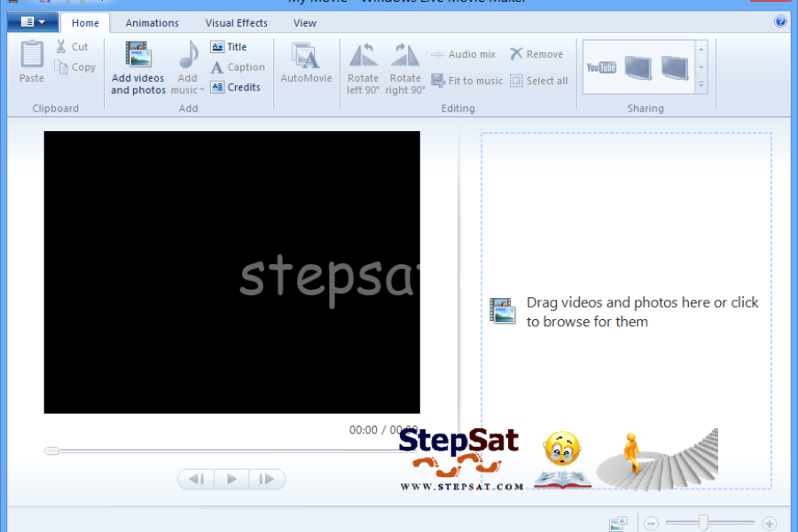Rotate right 90 degrees
This screenshot has height=532, width=798.
click(x=405, y=56)
